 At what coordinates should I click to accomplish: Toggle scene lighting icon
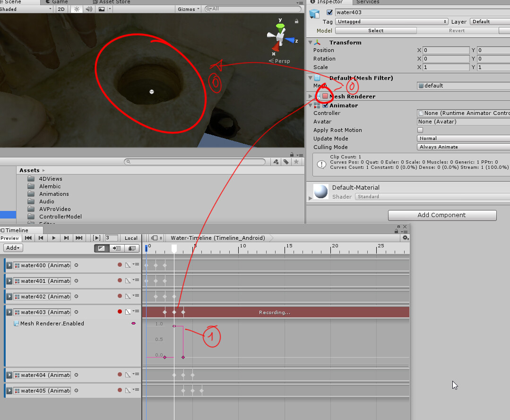click(77, 9)
